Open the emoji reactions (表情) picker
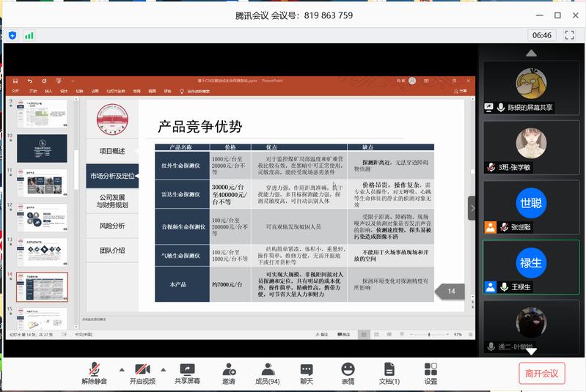 click(x=348, y=370)
